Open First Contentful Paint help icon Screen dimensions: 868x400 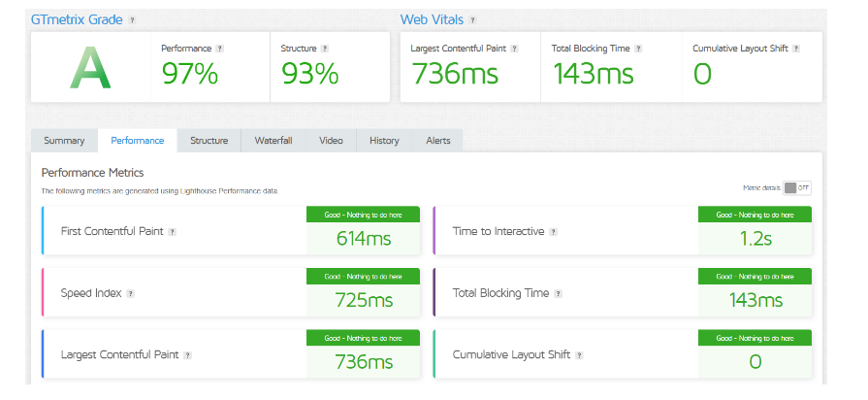coord(173,232)
